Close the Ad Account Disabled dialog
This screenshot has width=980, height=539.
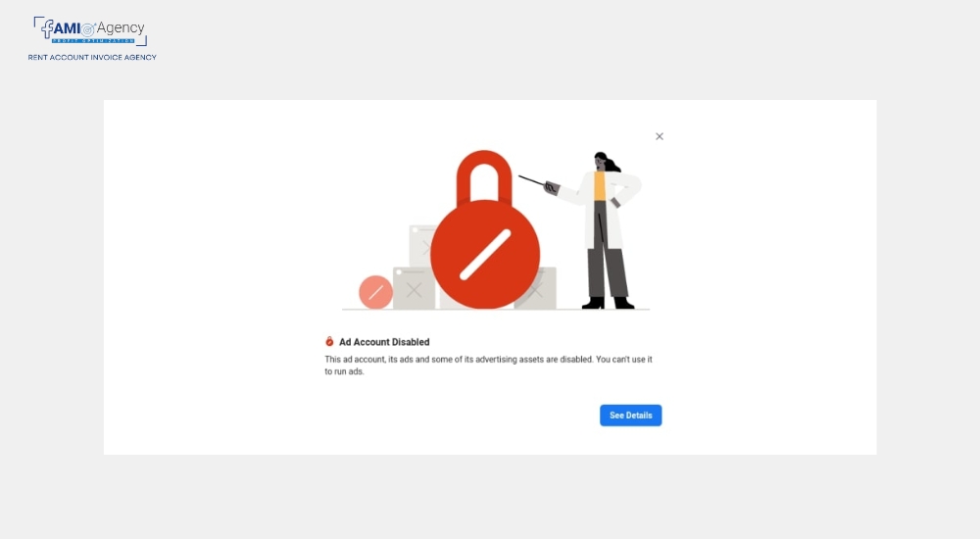pos(660,136)
